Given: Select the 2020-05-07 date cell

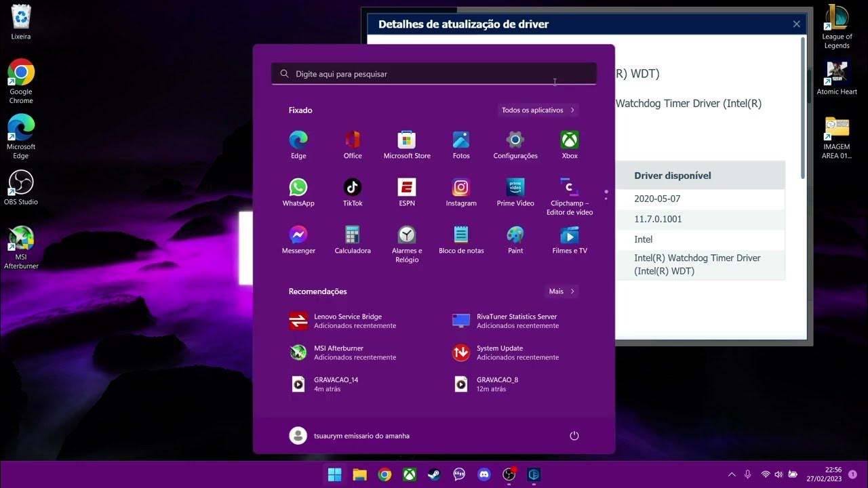Looking at the screenshot, I should tap(701, 199).
